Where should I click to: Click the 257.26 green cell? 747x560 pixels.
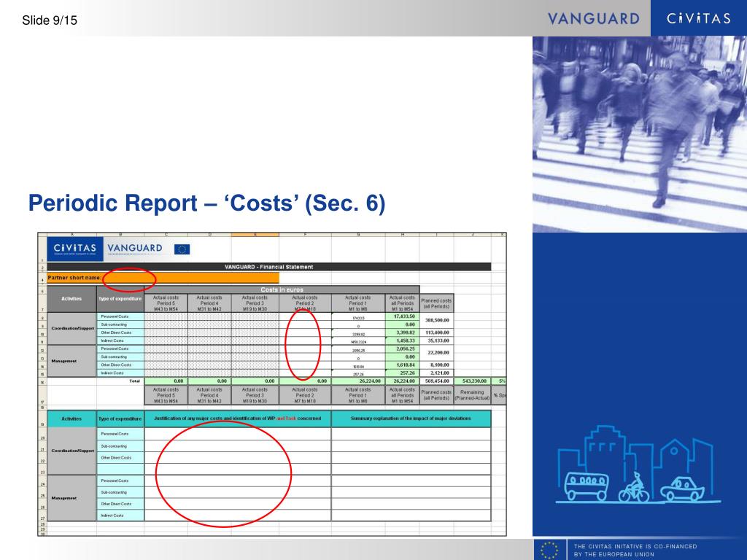pyautogui.click(x=402, y=373)
